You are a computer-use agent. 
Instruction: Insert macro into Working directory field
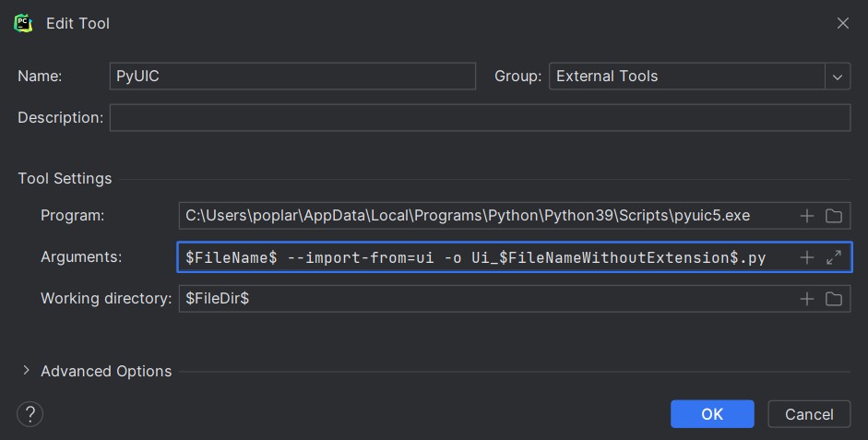[807, 299]
